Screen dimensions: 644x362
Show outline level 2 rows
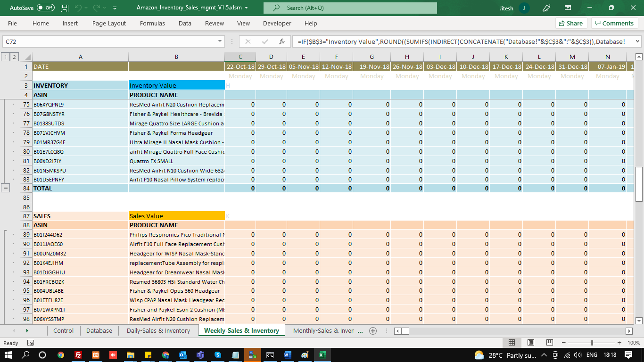pyautogui.click(x=15, y=57)
